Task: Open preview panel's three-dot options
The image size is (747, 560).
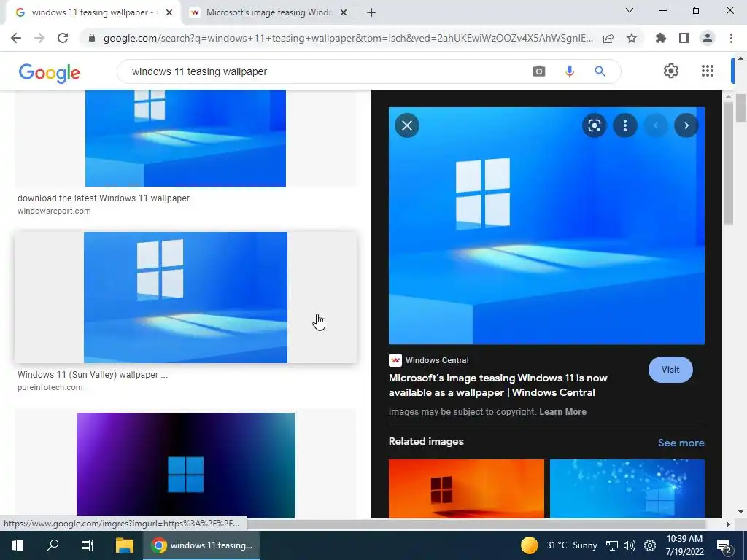Action: click(625, 125)
